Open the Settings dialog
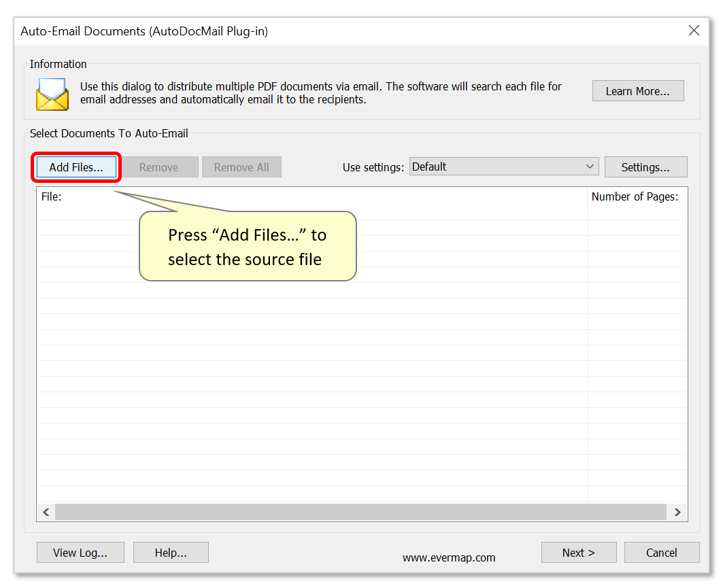The image size is (723, 588). pyautogui.click(x=645, y=167)
